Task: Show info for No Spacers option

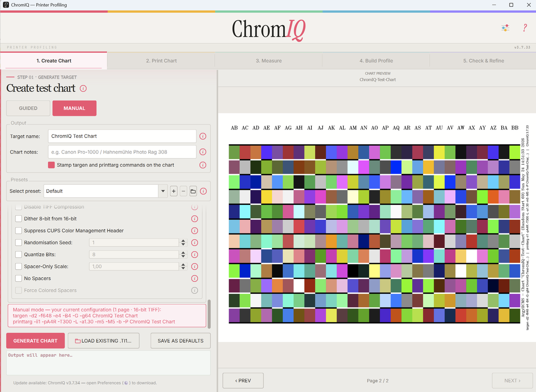Action: point(194,279)
